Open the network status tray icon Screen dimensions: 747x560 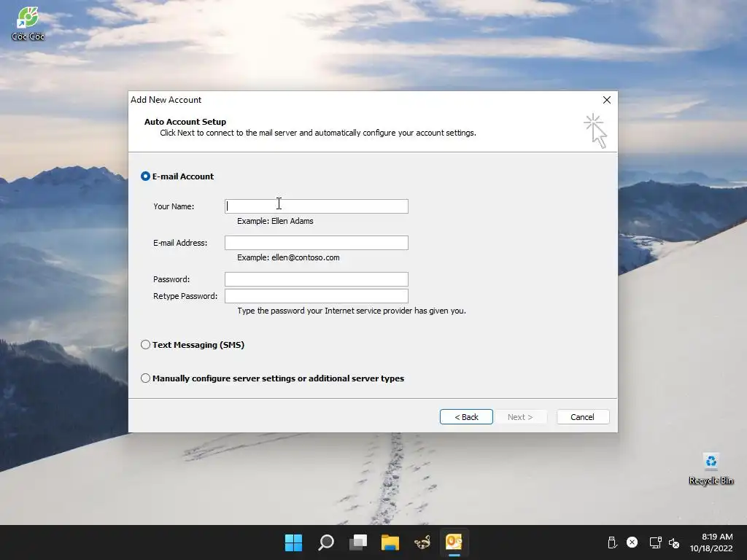point(656,542)
